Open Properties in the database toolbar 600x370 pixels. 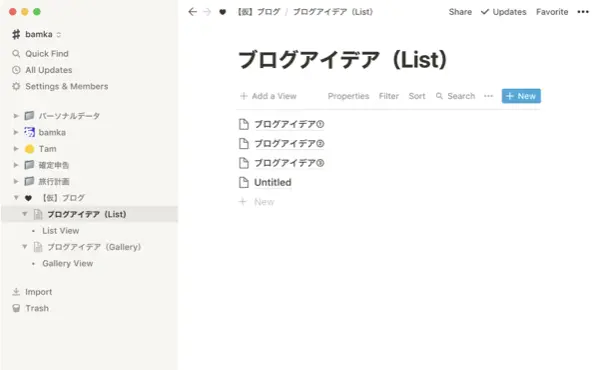pyautogui.click(x=348, y=96)
